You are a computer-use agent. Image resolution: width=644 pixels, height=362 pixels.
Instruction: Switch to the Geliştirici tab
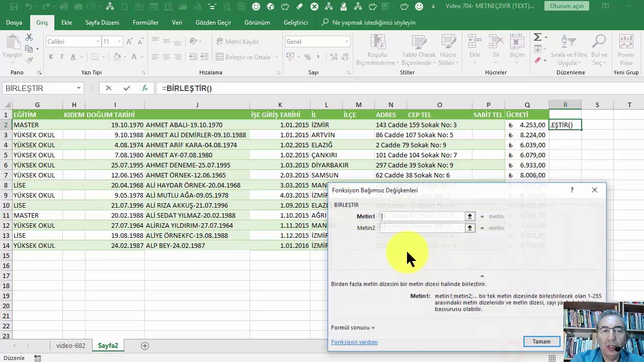pyautogui.click(x=296, y=23)
